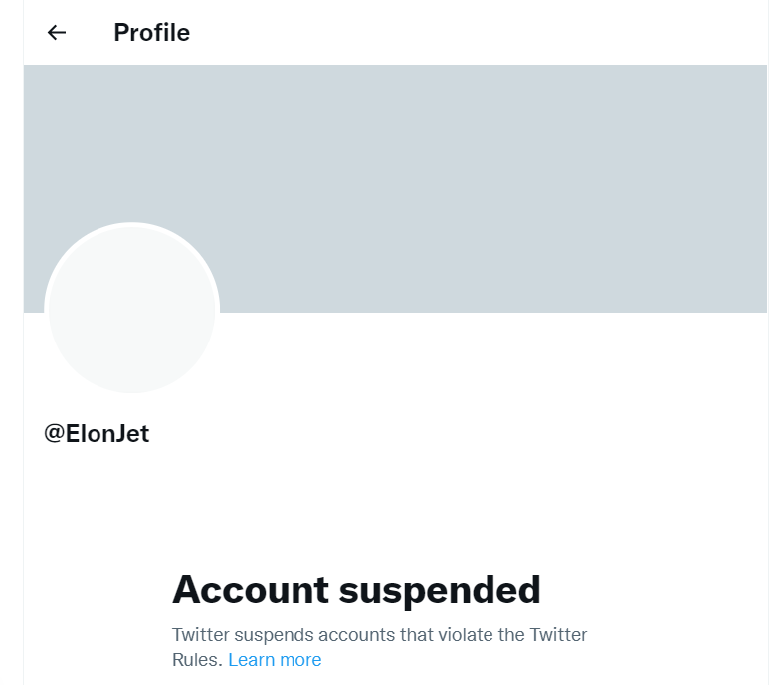The height and width of the screenshot is (685, 784).
Task: Open the blank profile avatar
Action: pyautogui.click(x=131, y=309)
